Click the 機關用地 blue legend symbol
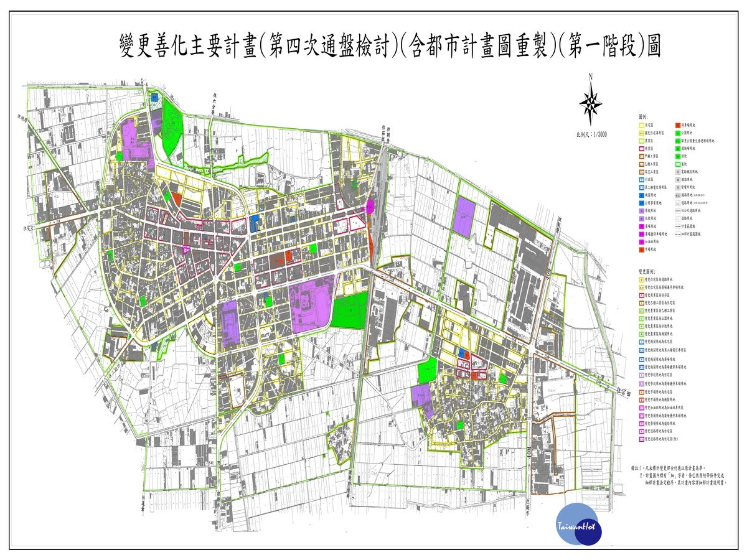Image resolution: width=747 pixels, height=560 pixels. coord(642,195)
